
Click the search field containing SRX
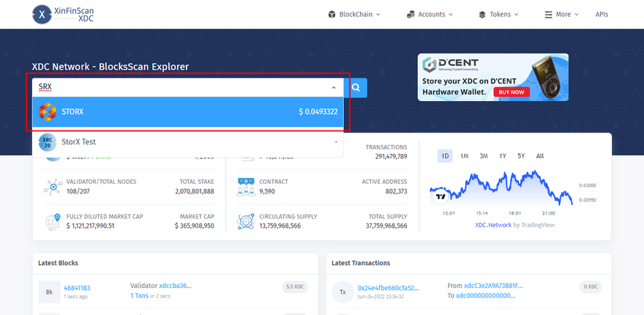click(x=179, y=87)
